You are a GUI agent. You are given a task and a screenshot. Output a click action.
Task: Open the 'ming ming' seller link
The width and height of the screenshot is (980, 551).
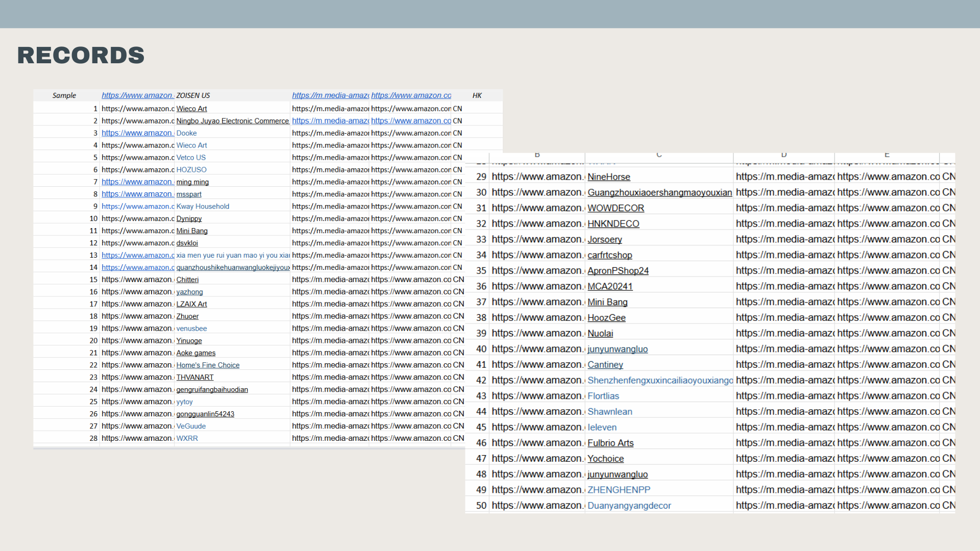click(x=192, y=182)
